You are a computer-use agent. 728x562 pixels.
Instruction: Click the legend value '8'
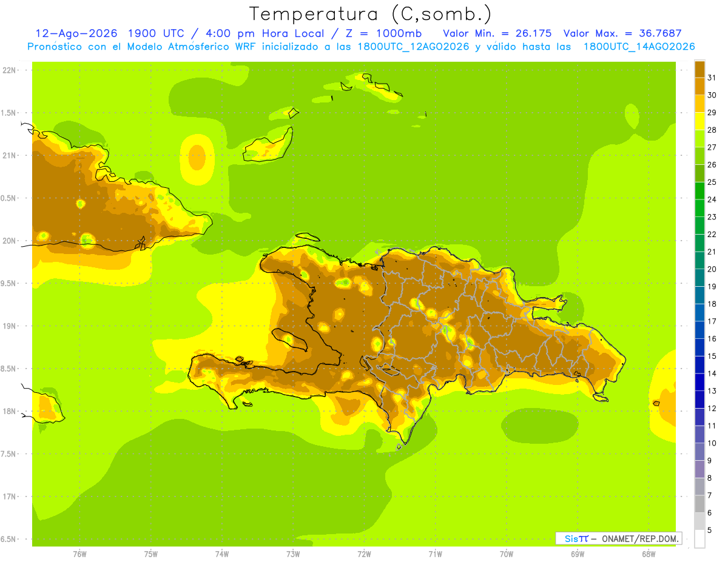[710, 478]
